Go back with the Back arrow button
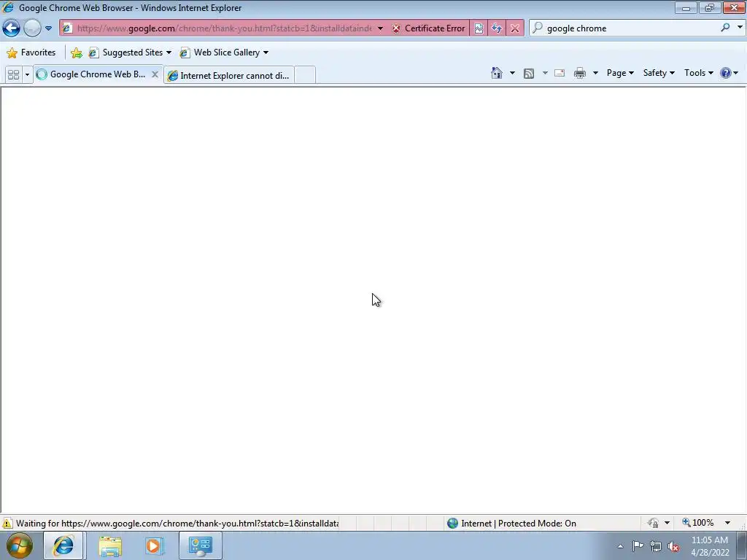The height and width of the screenshot is (560, 747). tap(12, 28)
